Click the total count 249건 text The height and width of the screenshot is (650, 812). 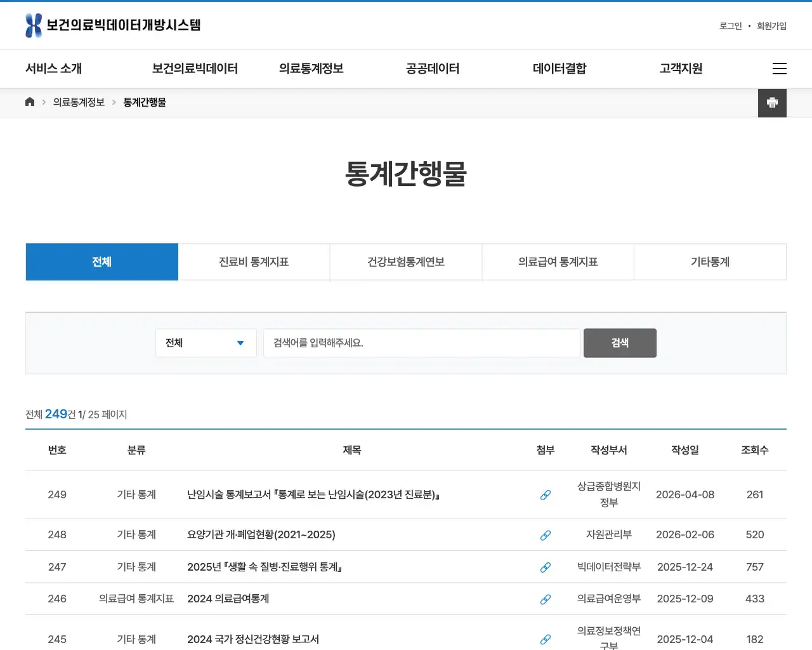click(x=60, y=414)
